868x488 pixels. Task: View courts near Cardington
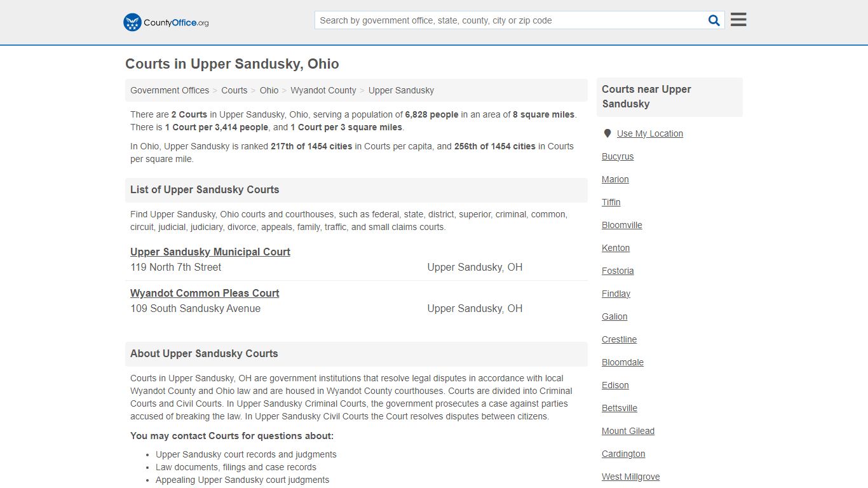tap(623, 454)
